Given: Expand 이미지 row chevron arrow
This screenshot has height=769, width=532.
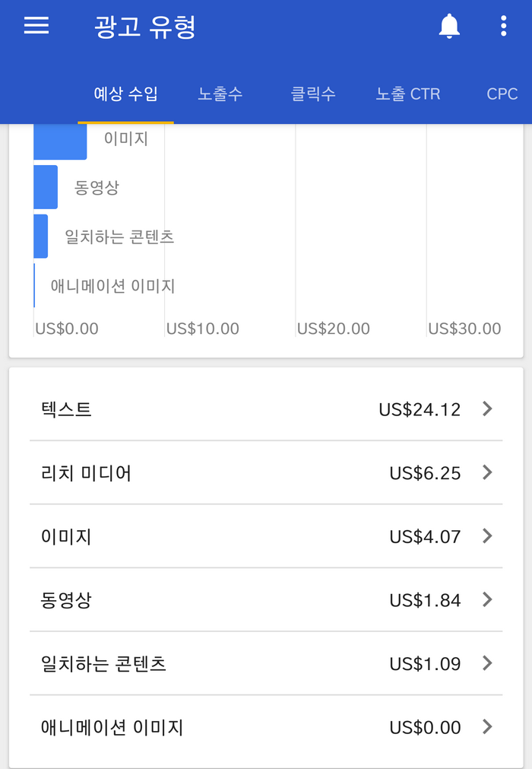Looking at the screenshot, I should 487,536.
